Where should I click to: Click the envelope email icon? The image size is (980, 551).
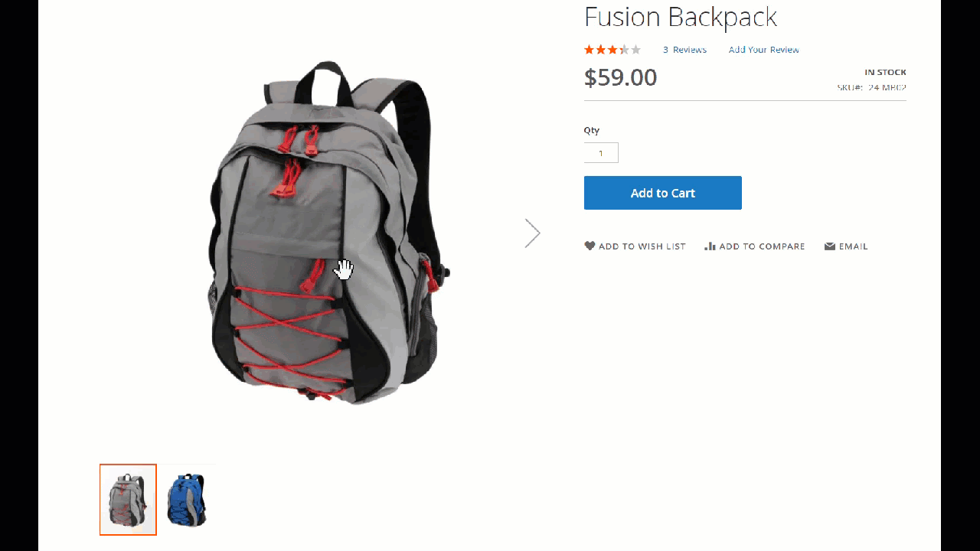[x=830, y=246]
